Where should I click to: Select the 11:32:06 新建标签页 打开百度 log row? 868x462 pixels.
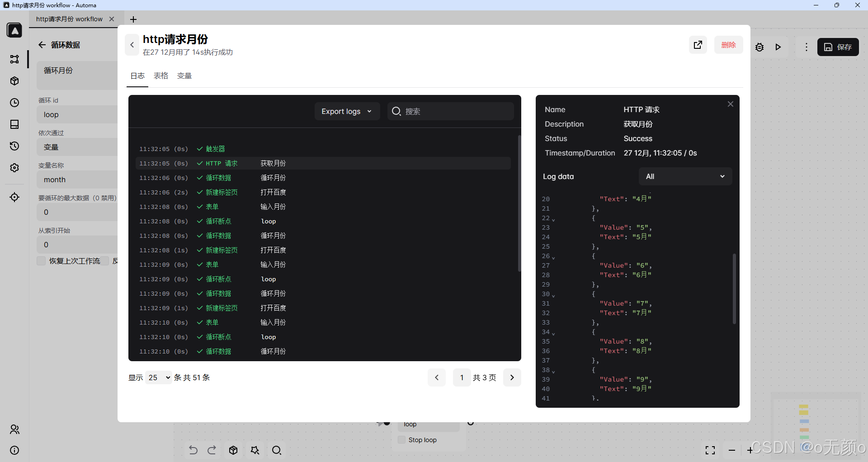pyautogui.click(x=323, y=192)
